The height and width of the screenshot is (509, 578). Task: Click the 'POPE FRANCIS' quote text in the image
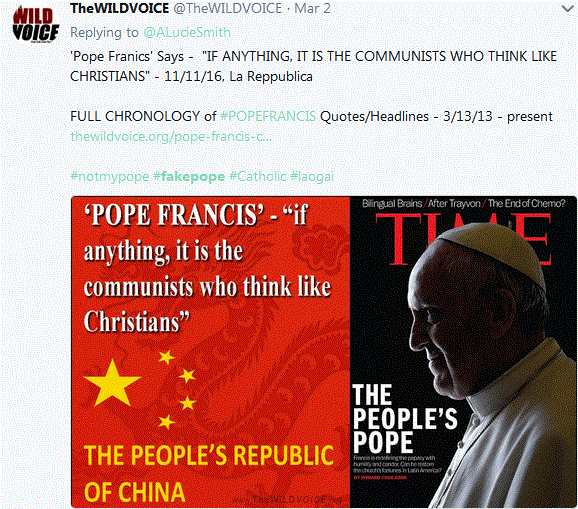coord(208,268)
